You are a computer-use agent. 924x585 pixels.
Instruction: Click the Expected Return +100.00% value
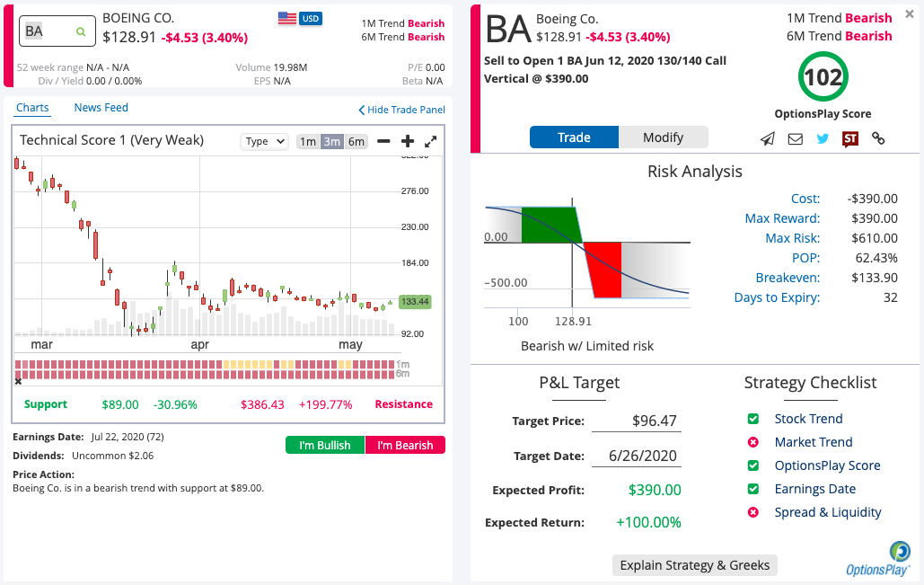point(648,522)
